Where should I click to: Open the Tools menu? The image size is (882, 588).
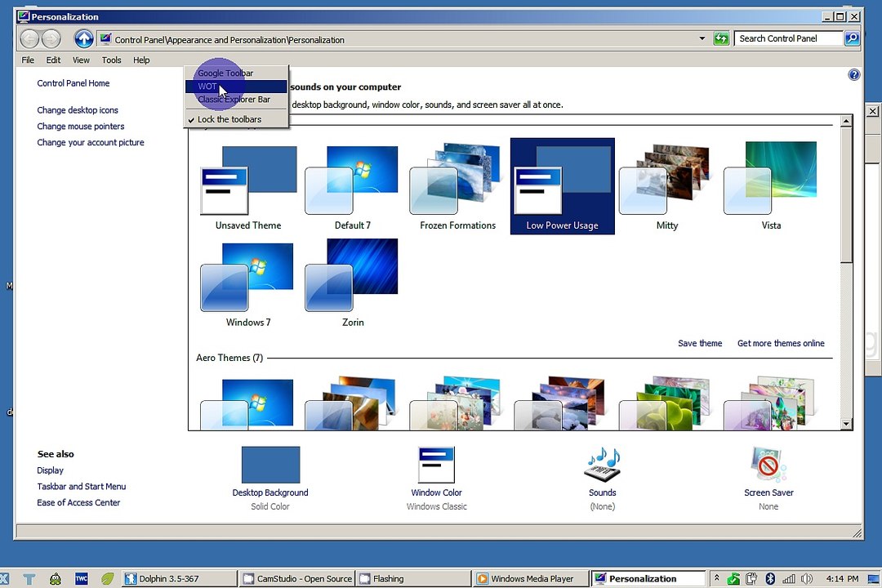[111, 60]
